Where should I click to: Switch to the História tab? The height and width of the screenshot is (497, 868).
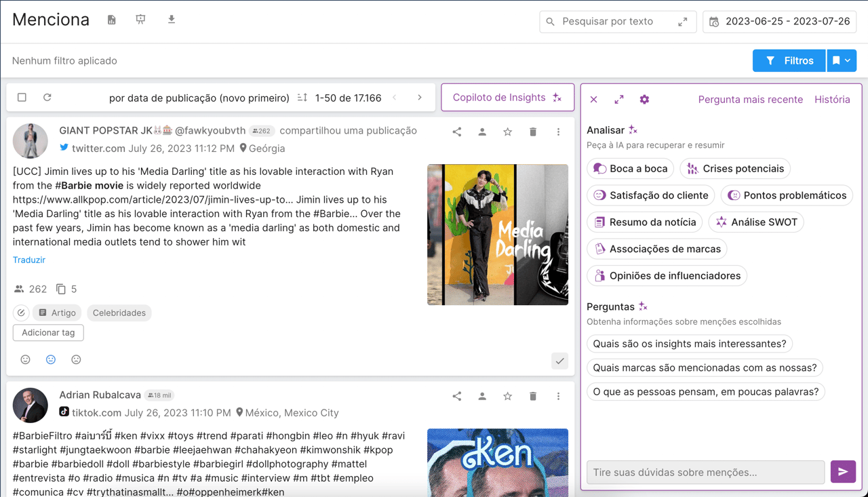pos(831,100)
